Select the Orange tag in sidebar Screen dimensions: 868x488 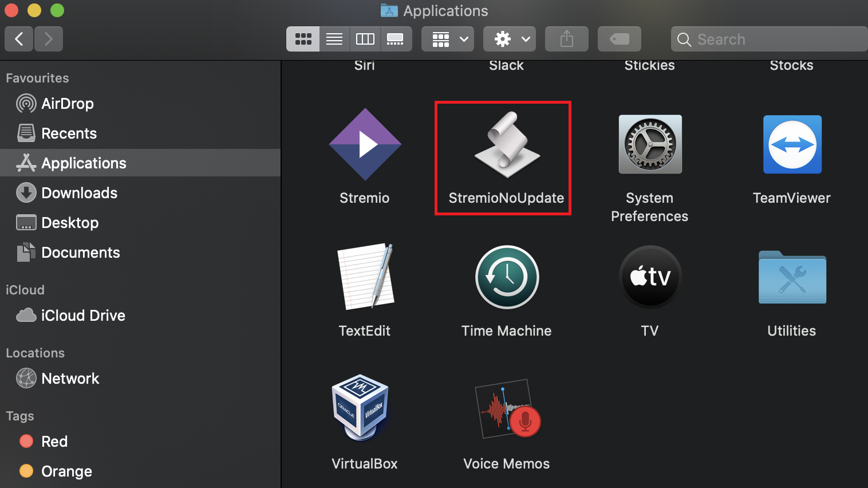tap(140, 471)
